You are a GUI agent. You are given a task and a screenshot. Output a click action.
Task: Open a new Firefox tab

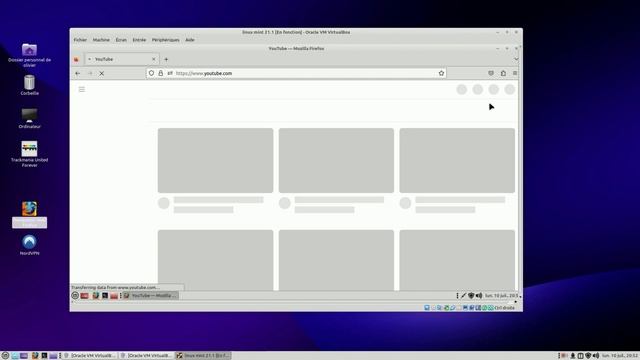coord(166,60)
